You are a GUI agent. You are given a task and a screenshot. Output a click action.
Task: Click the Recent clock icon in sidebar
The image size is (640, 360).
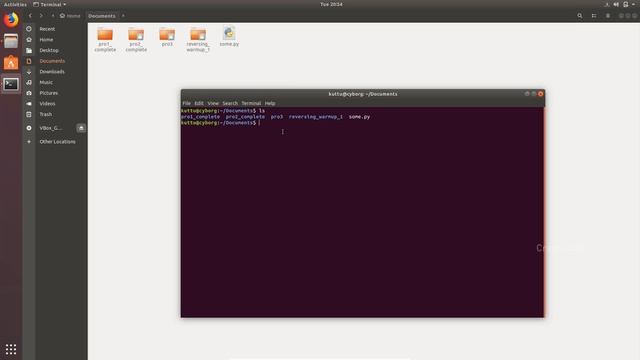pyautogui.click(x=29, y=29)
